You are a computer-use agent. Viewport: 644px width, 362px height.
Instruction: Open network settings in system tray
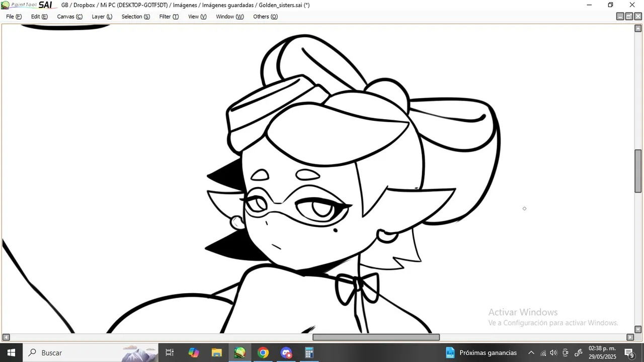[543, 353]
